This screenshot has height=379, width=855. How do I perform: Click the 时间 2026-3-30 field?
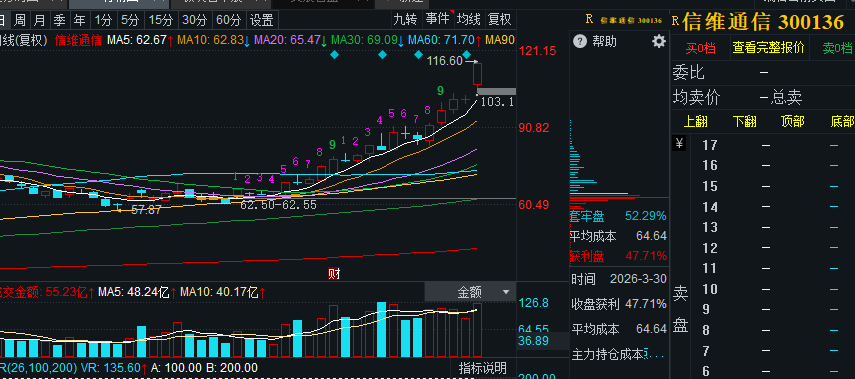tap(618, 279)
